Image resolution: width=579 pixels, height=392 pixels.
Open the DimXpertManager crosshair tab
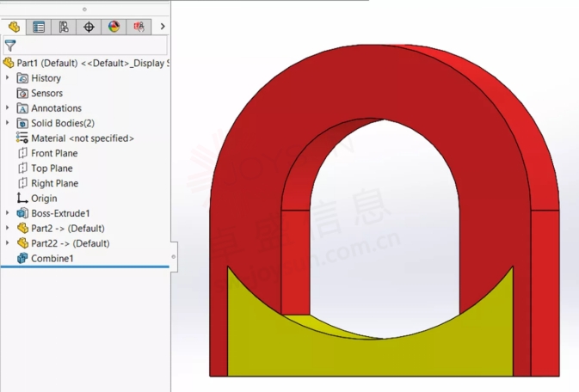[x=89, y=27]
